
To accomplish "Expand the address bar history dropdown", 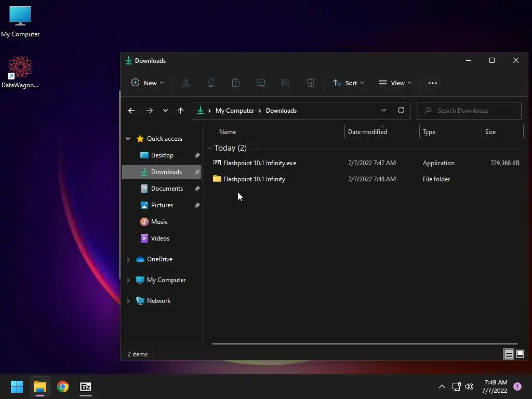I will (384, 110).
